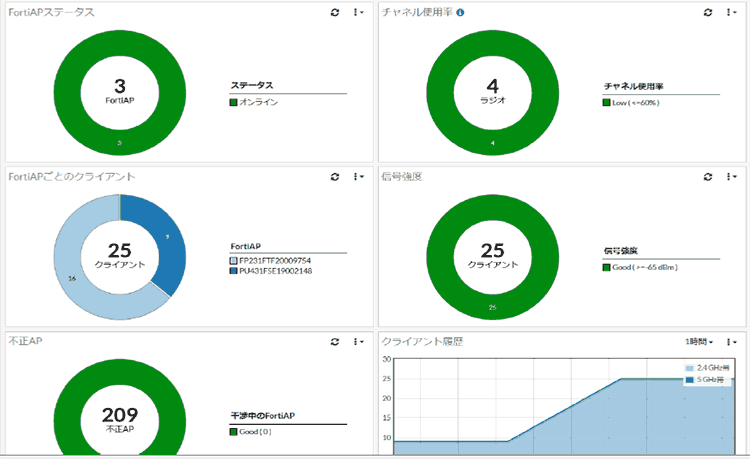
Task: Click the light blue 16-client donut segment
Action: click(x=72, y=277)
